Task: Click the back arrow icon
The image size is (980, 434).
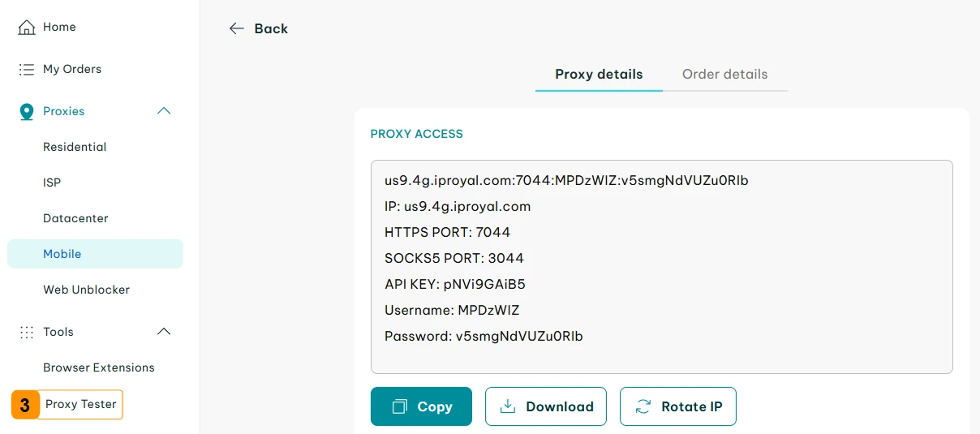Action: click(236, 28)
